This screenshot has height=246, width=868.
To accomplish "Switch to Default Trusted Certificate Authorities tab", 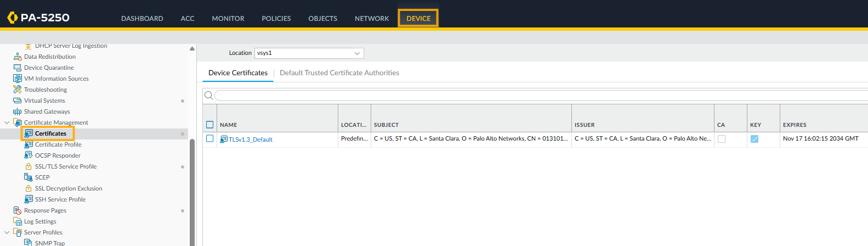I will 339,72.
